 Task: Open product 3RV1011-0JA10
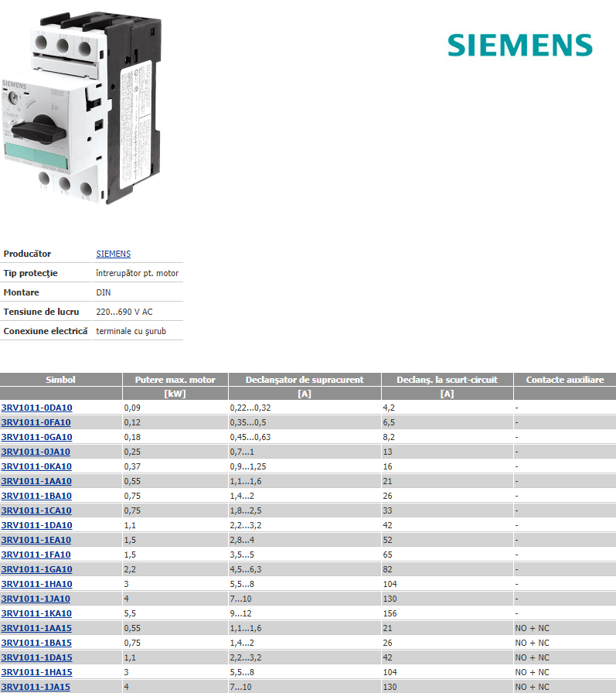[36, 452]
